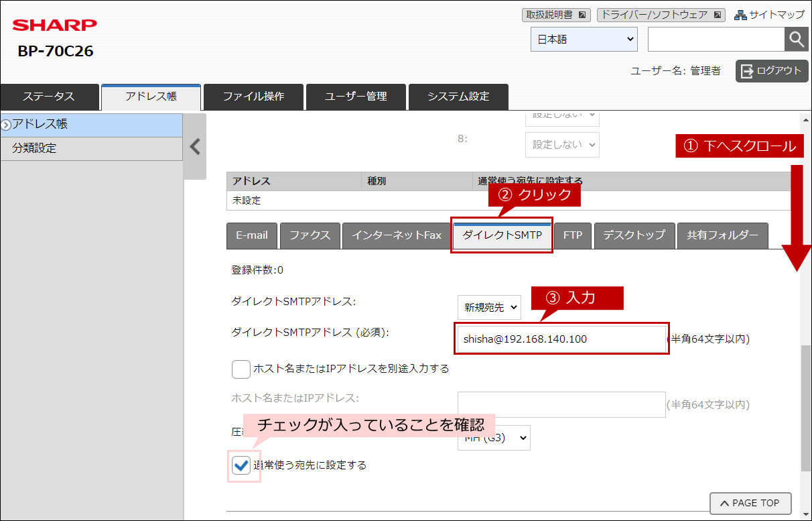Viewport: 812px width, 521px height.
Task: Click the SHARP logo
Action: (54, 25)
